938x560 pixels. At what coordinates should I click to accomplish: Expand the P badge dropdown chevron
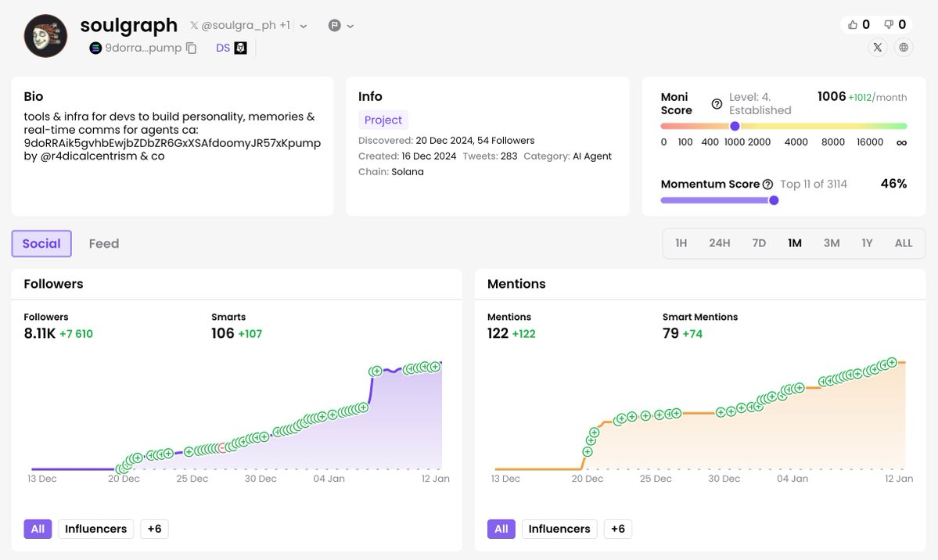(x=350, y=26)
